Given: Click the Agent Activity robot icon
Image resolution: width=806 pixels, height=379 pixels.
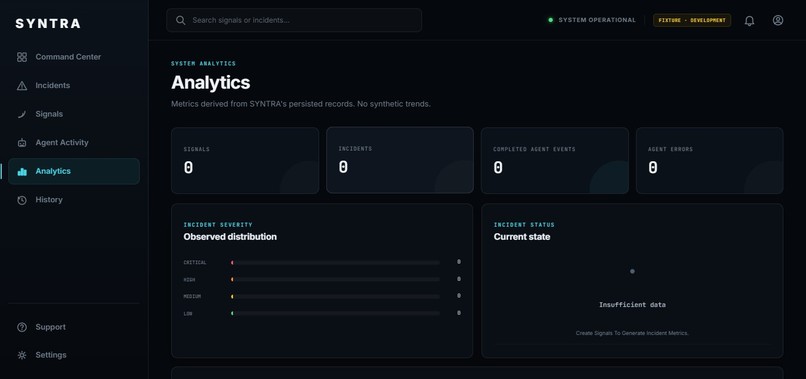Looking at the screenshot, I should [x=22, y=143].
